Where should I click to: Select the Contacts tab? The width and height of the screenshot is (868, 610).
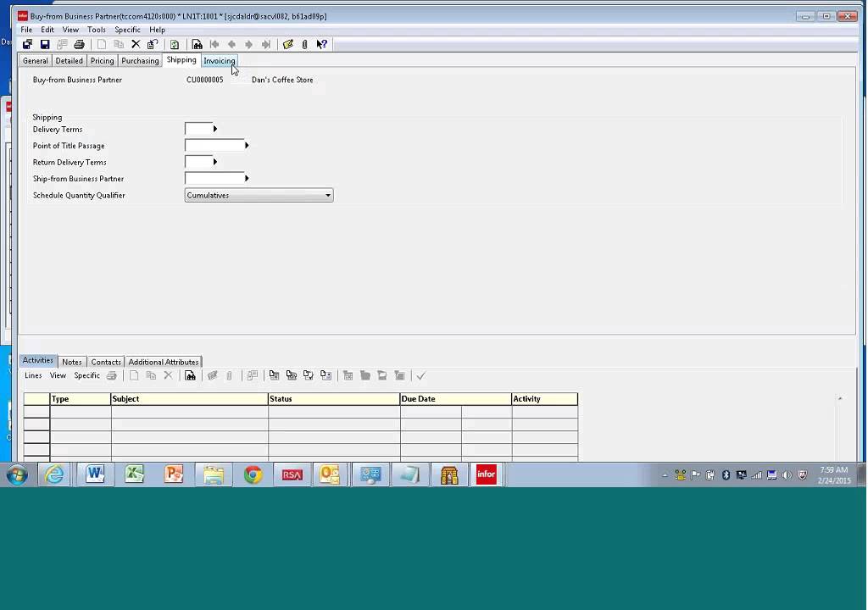pos(106,362)
